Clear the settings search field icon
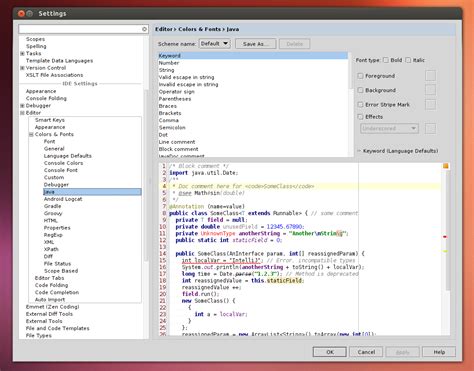This screenshot has width=474, height=371. point(144,29)
